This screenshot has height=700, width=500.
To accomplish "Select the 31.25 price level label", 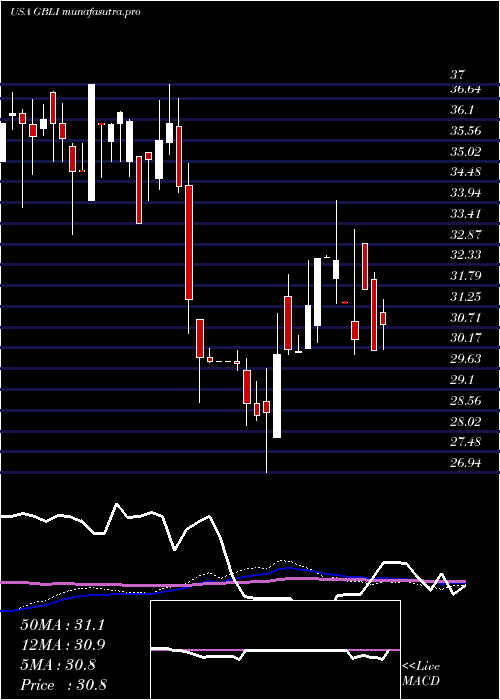I will point(466,297).
